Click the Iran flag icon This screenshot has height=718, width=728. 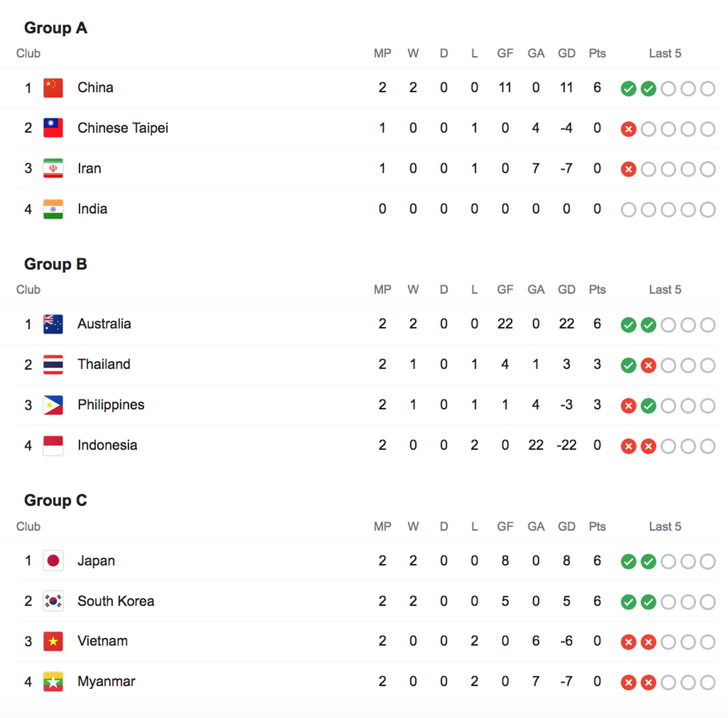point(53,168)
